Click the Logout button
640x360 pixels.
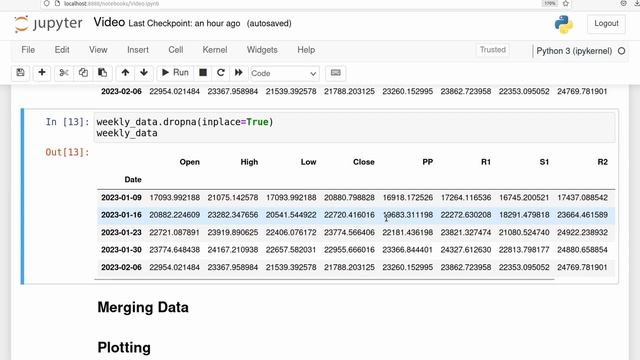click(x=606, y=24)
